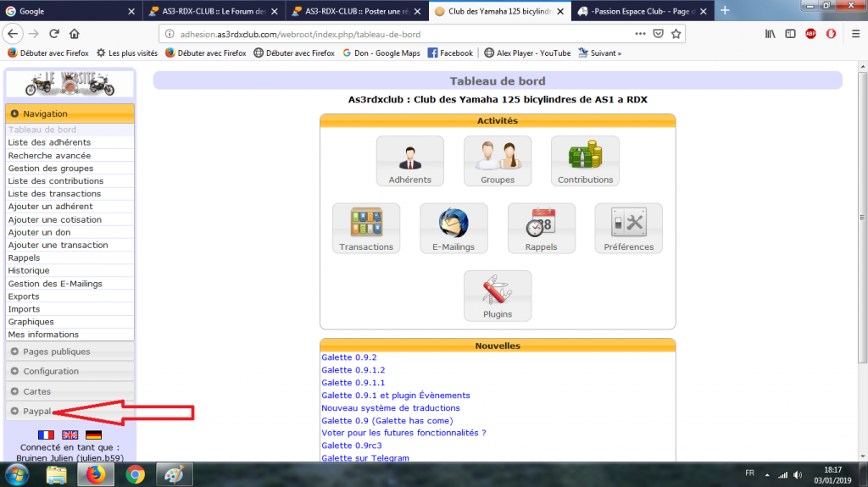Screen dimensions: 868x487
Task: Expand the Pages publiques section
Action: pyautogui.click(x=56, y=351)
